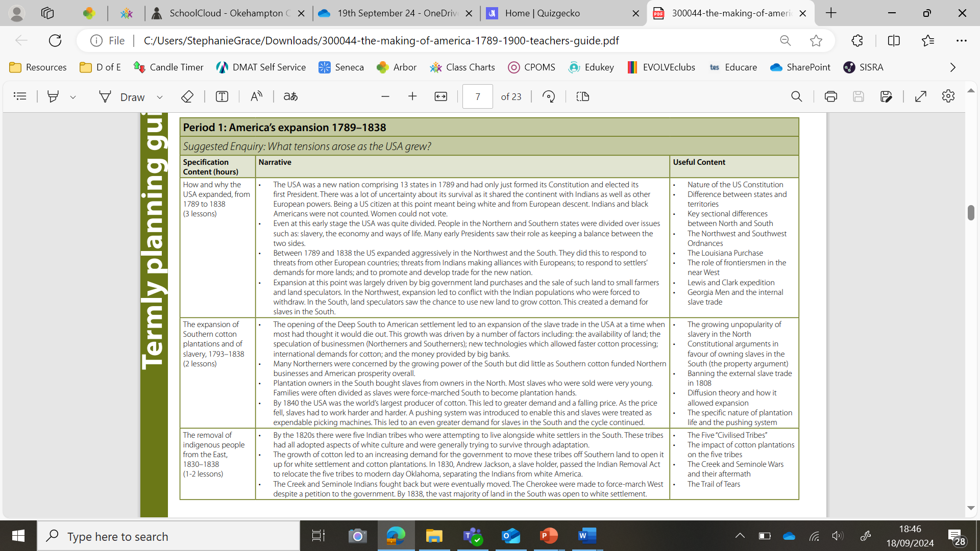
Task: Click the page number field showing 7
Action: 478,96
